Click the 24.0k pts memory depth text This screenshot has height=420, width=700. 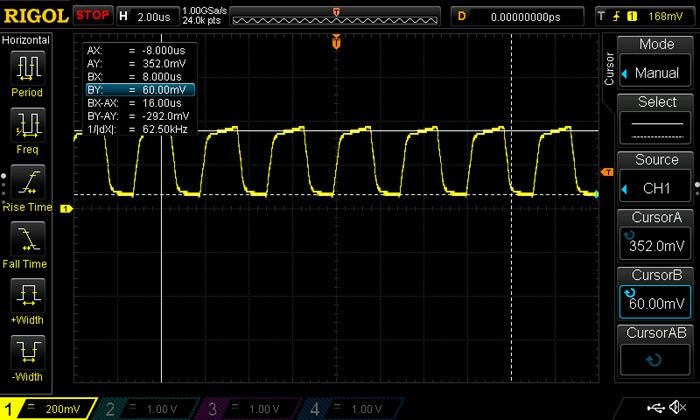click(201, 21)
